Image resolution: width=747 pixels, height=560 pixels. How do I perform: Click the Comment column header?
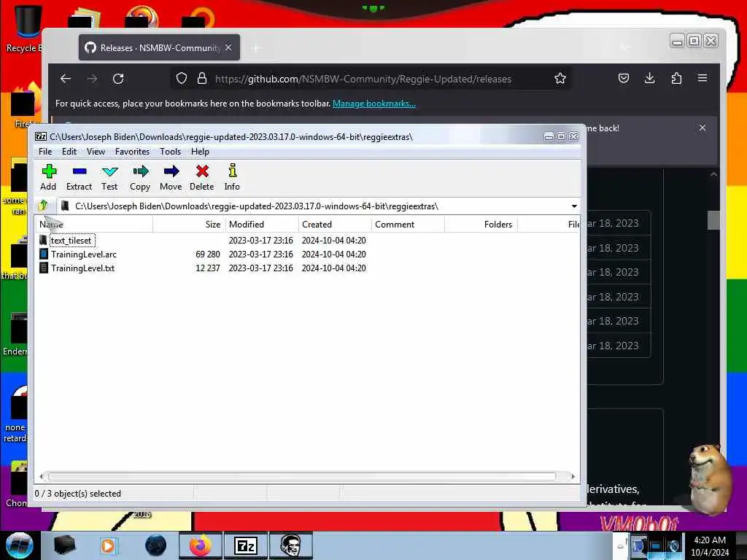(408, 225)
